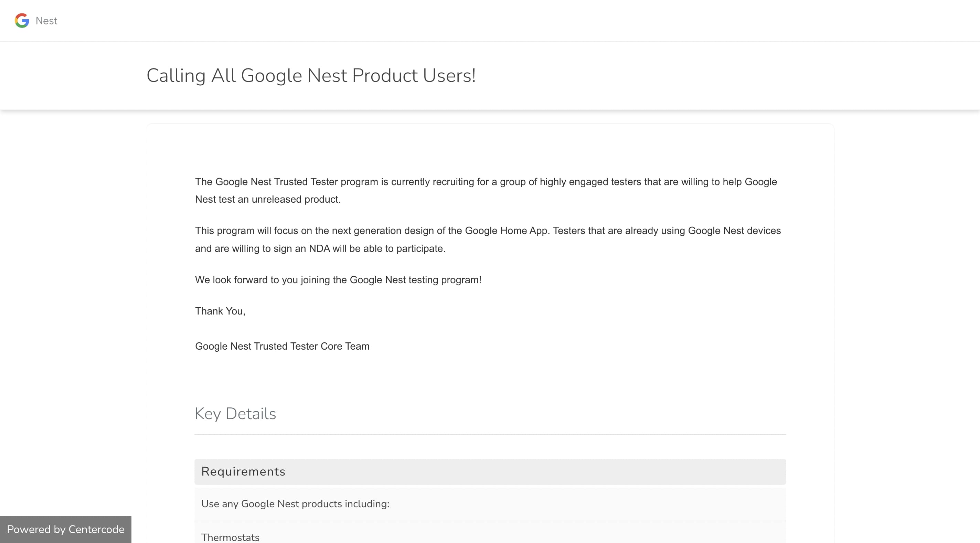Click the words unreleased product in first paragraph

296,199
